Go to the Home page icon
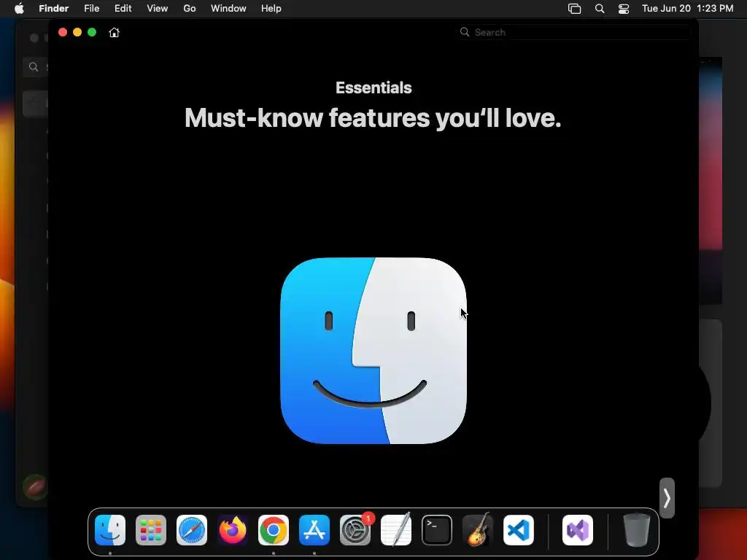747x560 pixels. click(x=114, y=32)
